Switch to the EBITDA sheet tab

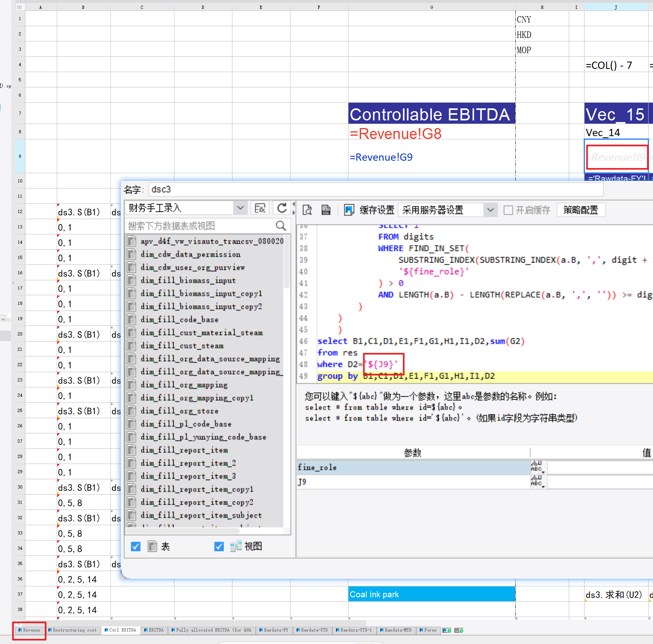point(154,630)
